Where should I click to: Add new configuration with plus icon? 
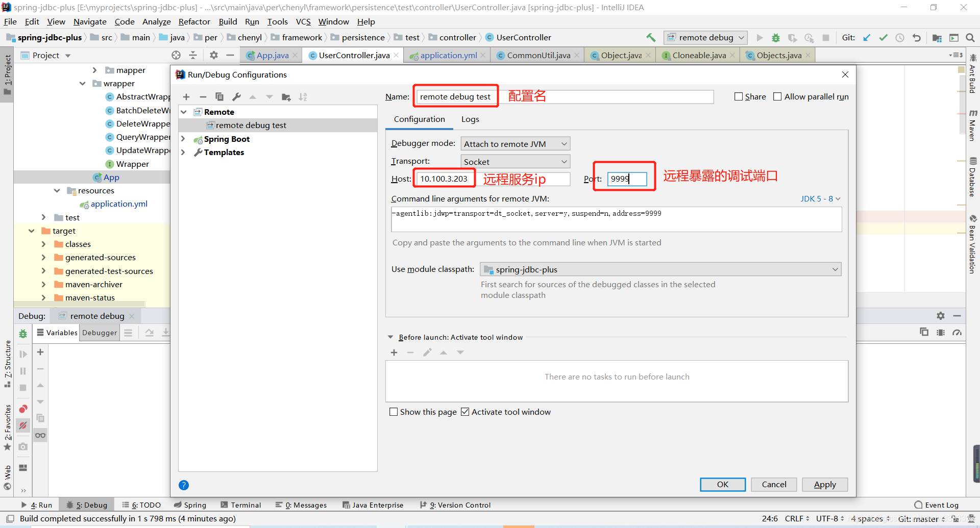click(x=186, y=97)
